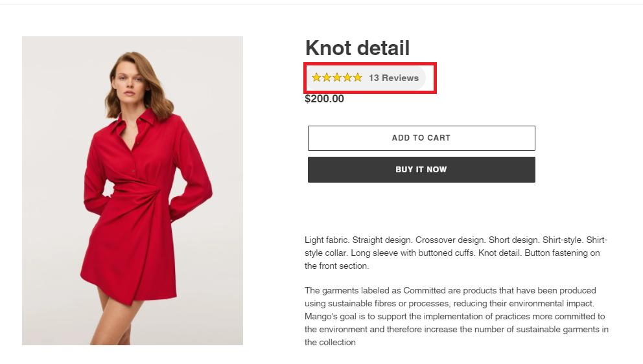The image size is (643, 364).
Task: Click the paragraph starting with Light fabric
Action: pos(456,253)
